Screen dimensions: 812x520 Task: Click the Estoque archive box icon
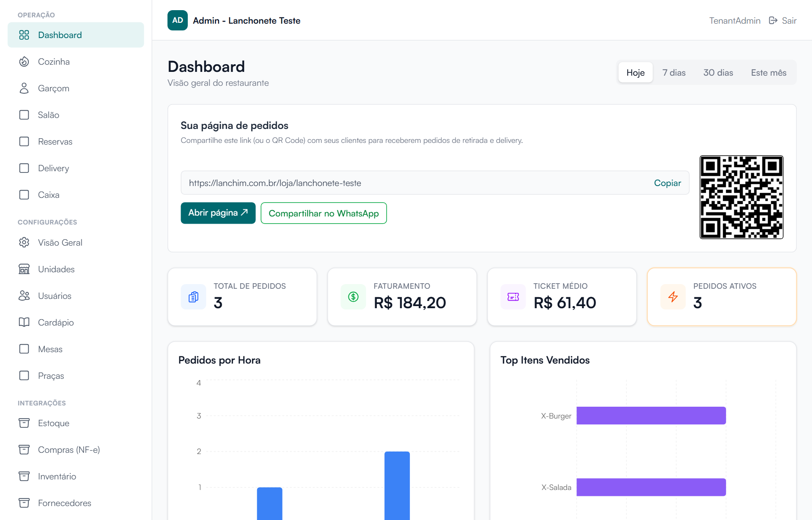[x=24, y=423]
